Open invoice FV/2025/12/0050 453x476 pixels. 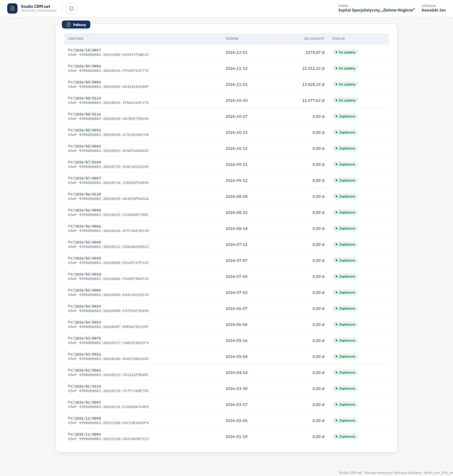pyautogui.click(x=85, y=418)
